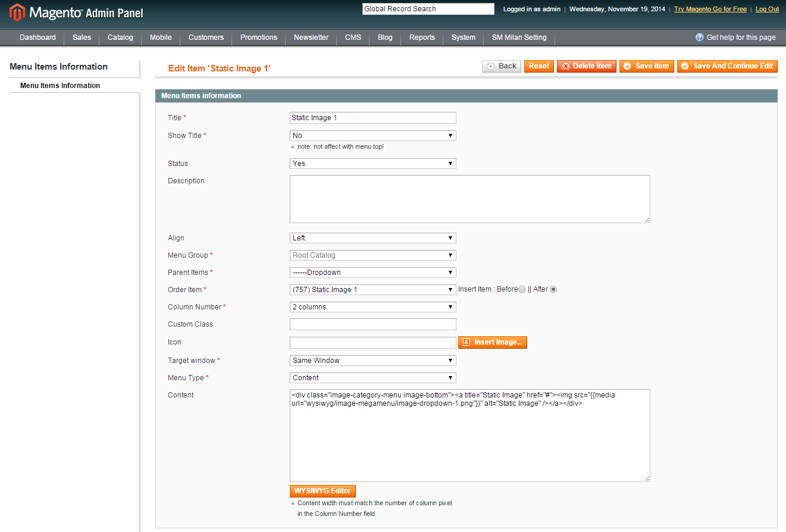Open the Align dropdown
This screenshot has height=532, width=786.
(373, 238)
